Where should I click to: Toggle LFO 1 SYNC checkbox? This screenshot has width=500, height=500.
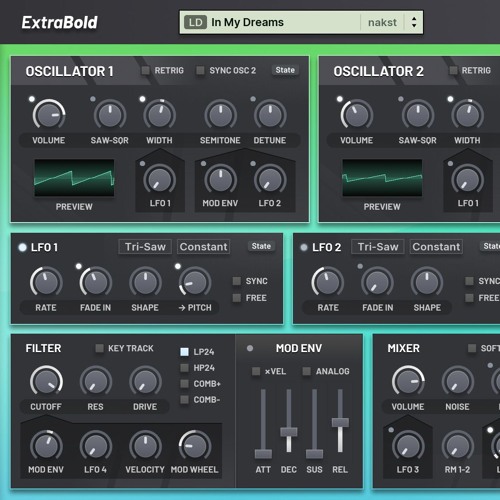click(237, 281)
